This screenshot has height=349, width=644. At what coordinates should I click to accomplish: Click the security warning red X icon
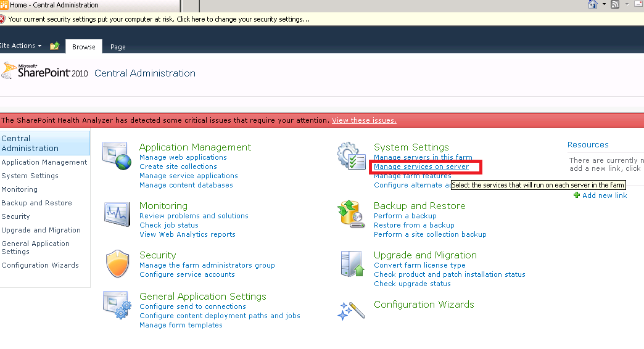point(2,19)
